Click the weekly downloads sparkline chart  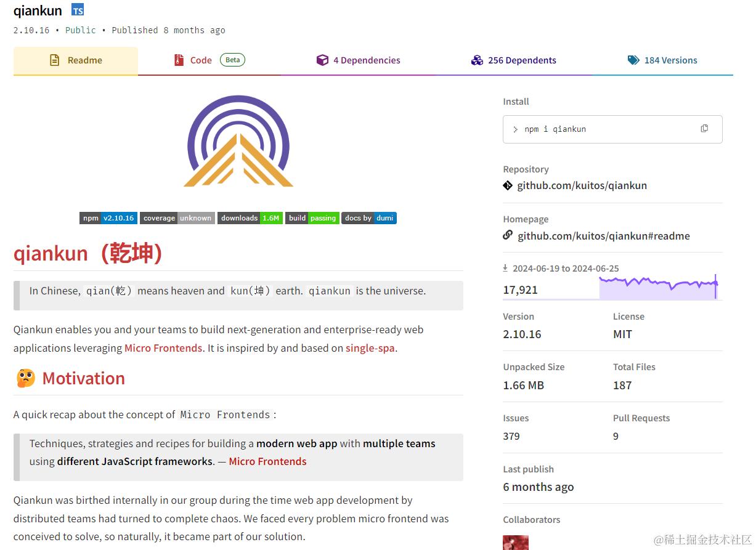[659, 287]
